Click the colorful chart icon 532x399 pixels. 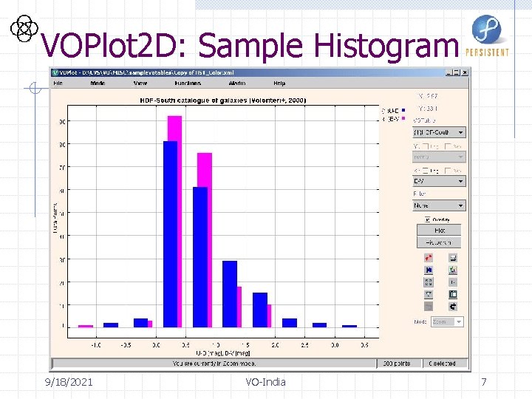click(453, 270)
